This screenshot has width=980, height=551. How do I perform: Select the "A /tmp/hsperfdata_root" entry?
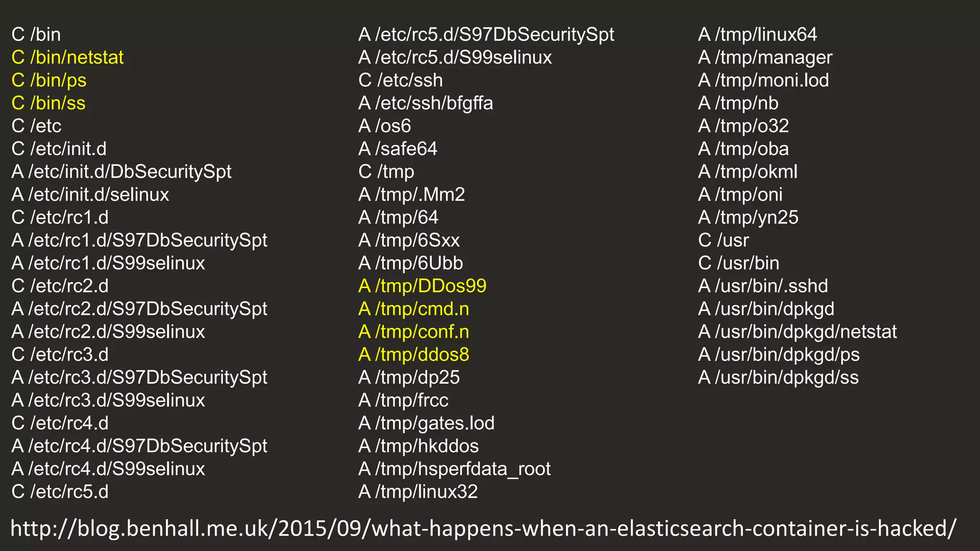tap(454, 469)
